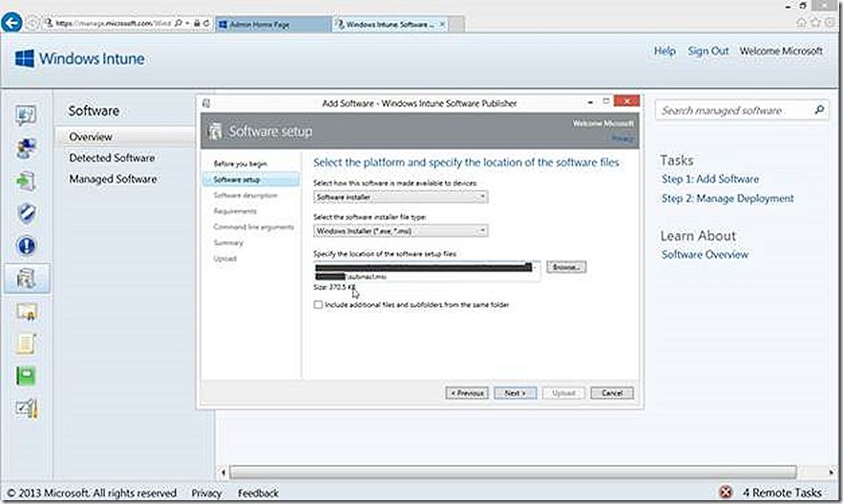Viewport: 843px width, 504px height.
Task: Click the Cancel button in dialog
Action: [x=612, y=392]
